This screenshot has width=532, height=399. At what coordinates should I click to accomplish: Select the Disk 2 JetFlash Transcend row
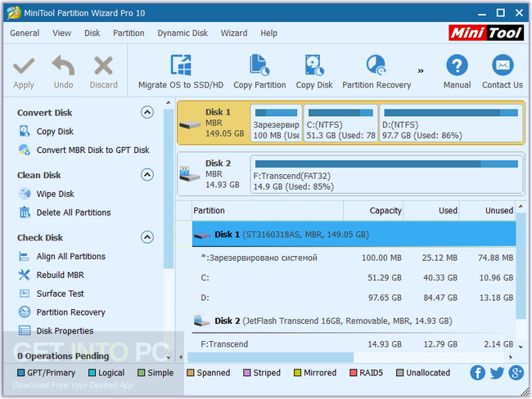coord(354,321)
